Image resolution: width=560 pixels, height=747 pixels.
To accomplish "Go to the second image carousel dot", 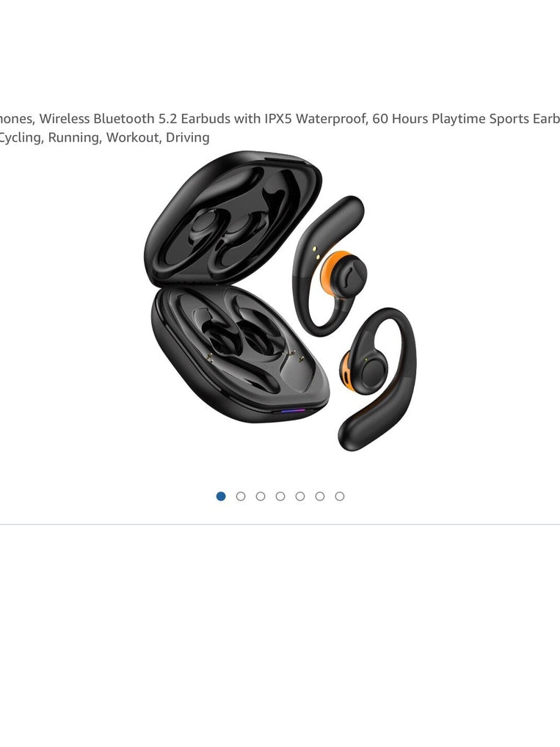I will pos(241,497).
